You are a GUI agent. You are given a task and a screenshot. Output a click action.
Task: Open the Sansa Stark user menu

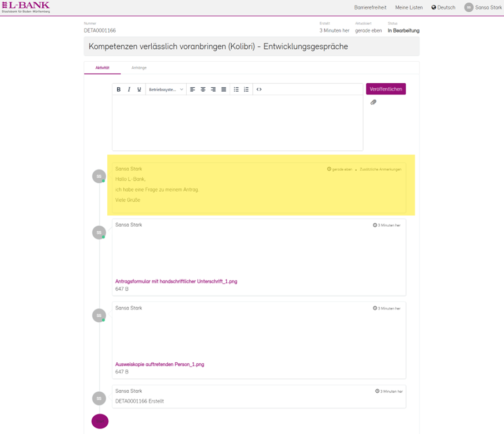[483, 8]
